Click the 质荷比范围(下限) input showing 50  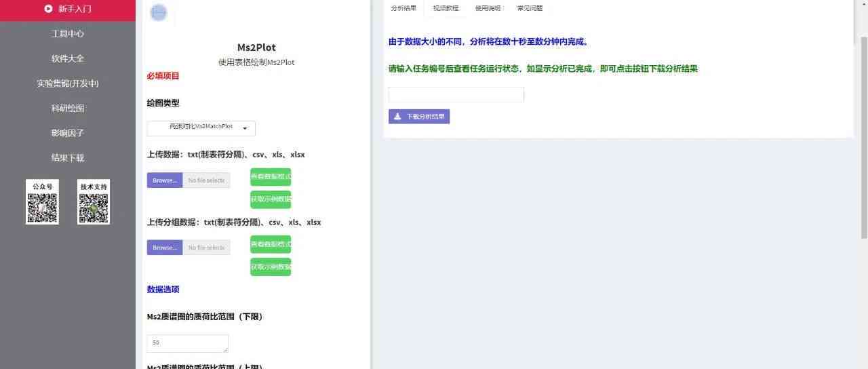tap(188, 343)
